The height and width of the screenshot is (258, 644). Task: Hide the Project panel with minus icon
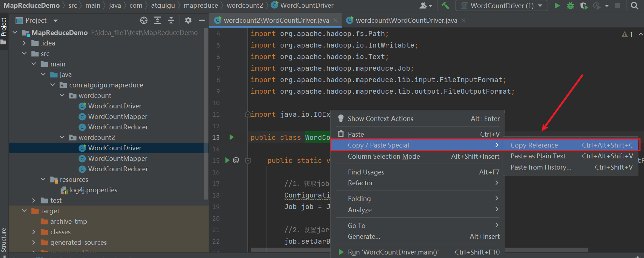tap(202, 20)
